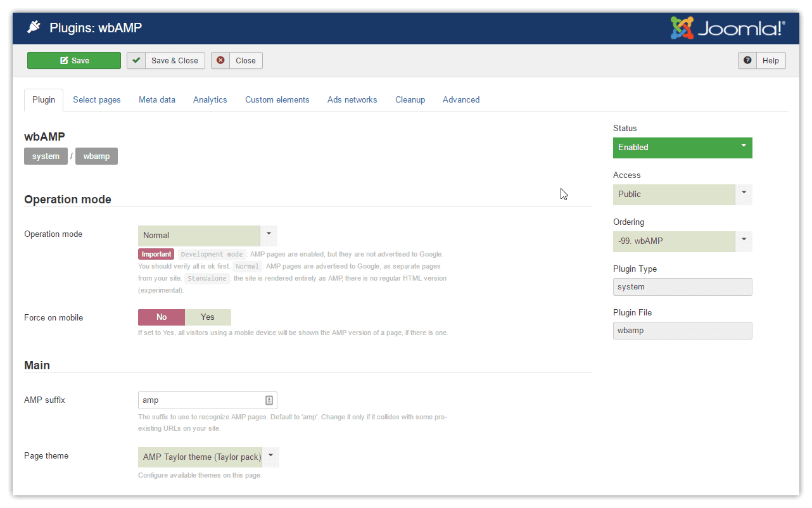Click the Access dropdown arrow
Screen dimensions: 812x508
point(744,194)
